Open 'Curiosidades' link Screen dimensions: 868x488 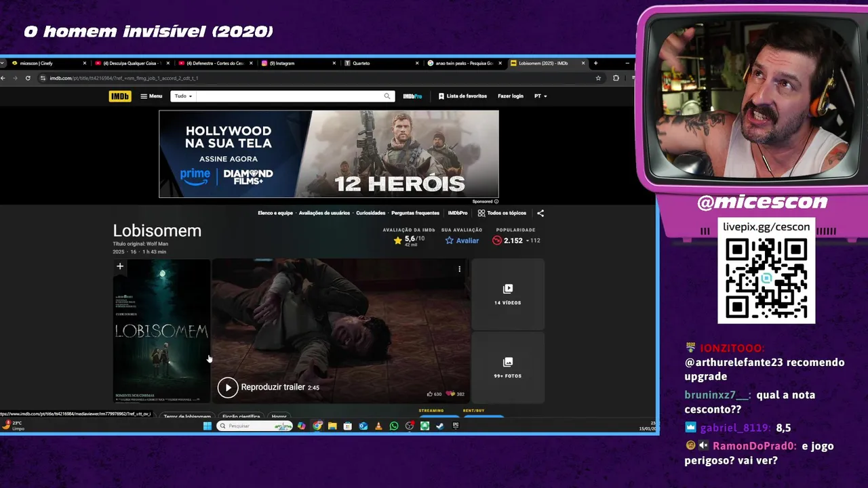[370, 213]
